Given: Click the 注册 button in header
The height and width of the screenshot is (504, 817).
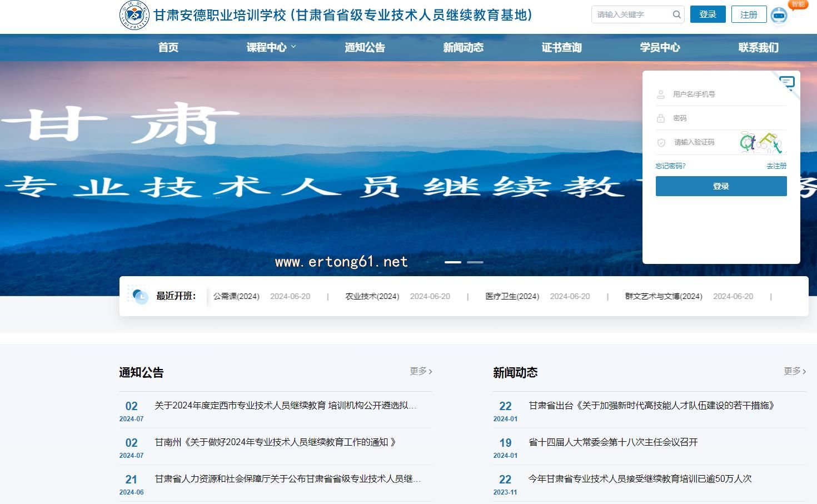Looking at the screenshot, I should (749, 15).
